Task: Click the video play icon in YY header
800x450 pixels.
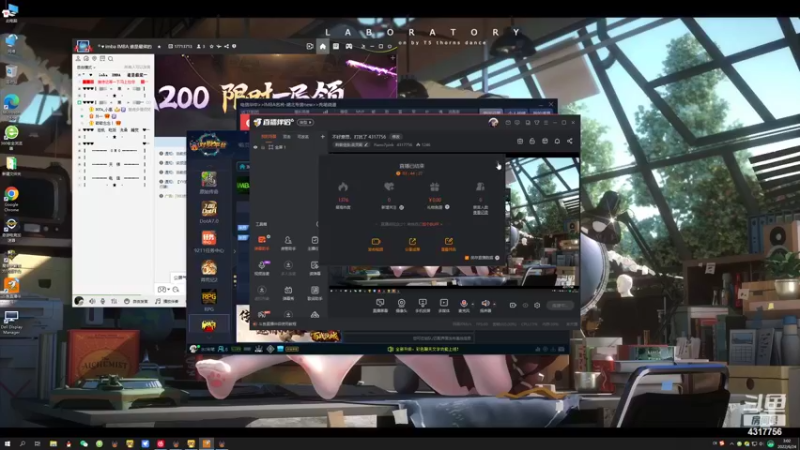Action: 310,46
